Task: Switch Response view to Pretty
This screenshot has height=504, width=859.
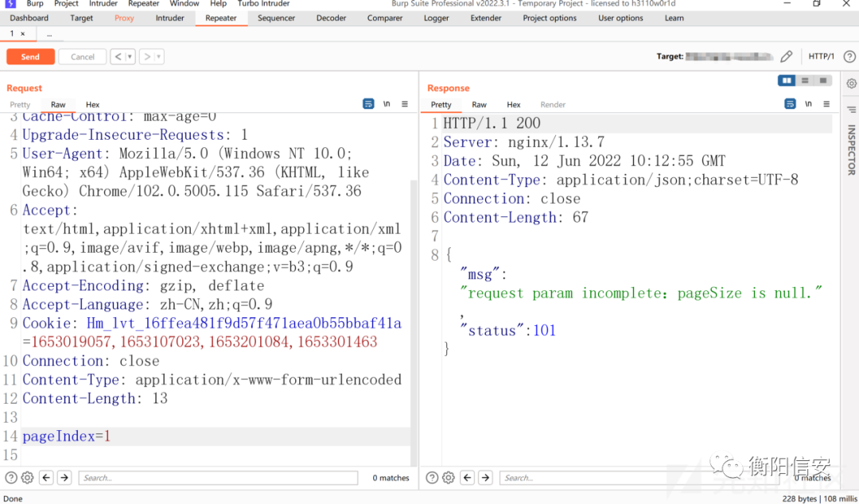Action: pos(441,105)
